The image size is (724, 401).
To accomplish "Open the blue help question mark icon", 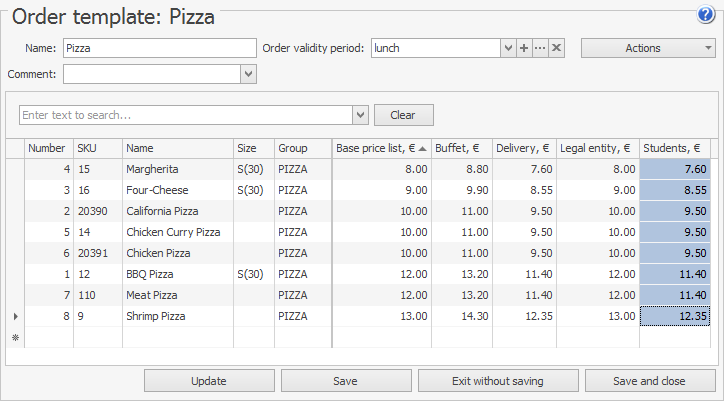I will (705, 15).
